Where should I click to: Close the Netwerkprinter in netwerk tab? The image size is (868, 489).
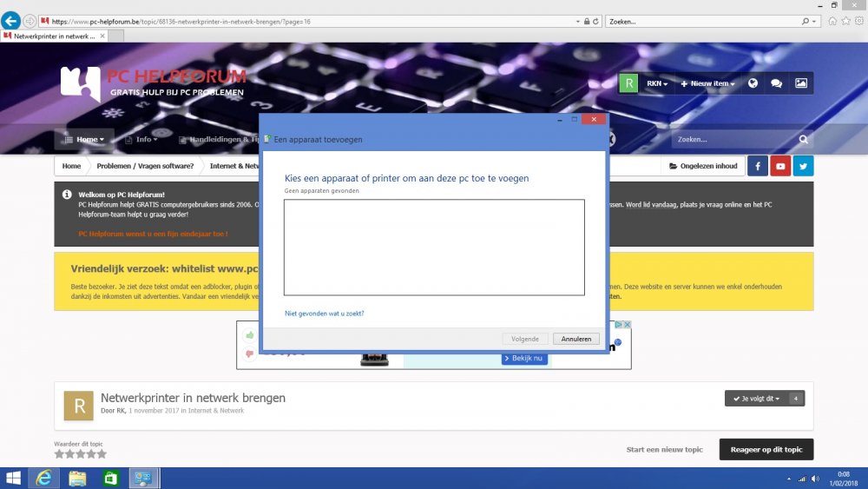pos(102,36)
